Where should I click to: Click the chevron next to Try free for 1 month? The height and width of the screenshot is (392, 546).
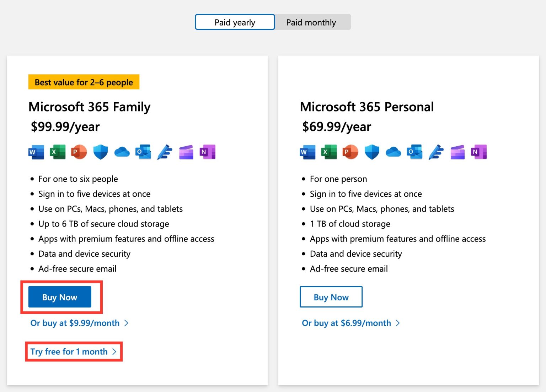(114, 352)
